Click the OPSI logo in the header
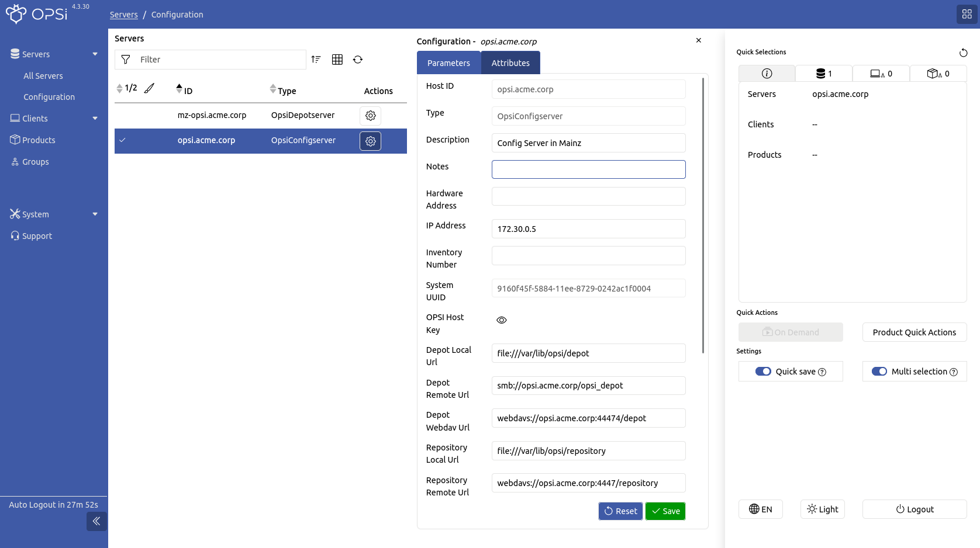The height and width of the screenshot is (548, 980). coord(36,13)
